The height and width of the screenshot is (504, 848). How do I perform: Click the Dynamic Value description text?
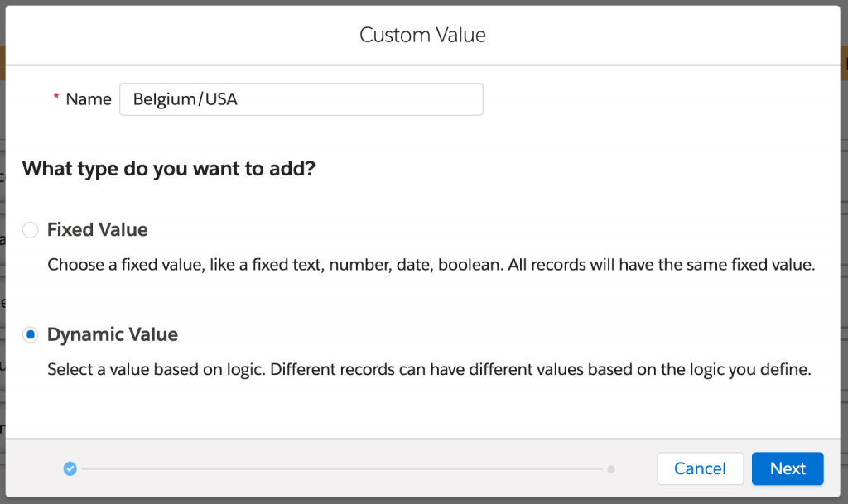coord(428,370)
